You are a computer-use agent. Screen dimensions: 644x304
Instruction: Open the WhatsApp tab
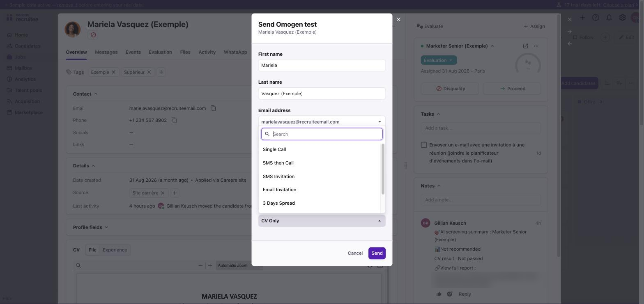(235, 52)
